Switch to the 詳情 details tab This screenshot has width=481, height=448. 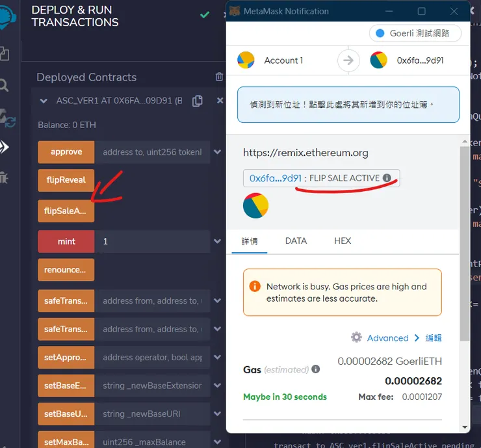tap(250, 241)
